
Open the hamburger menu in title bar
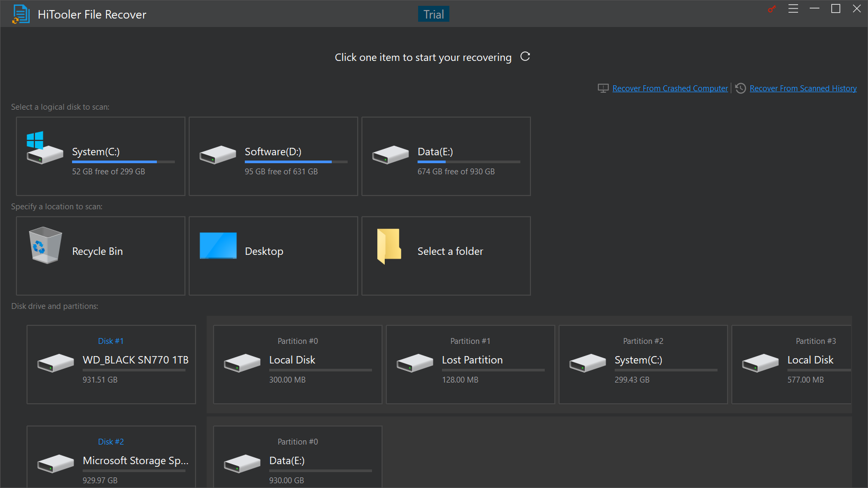click(x=793, y=9)
